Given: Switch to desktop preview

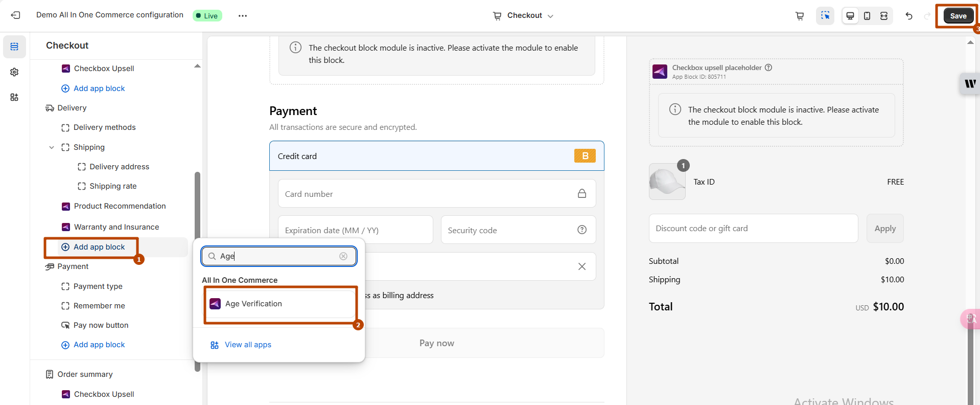Looking at the screenshot, I should point(850,16).
